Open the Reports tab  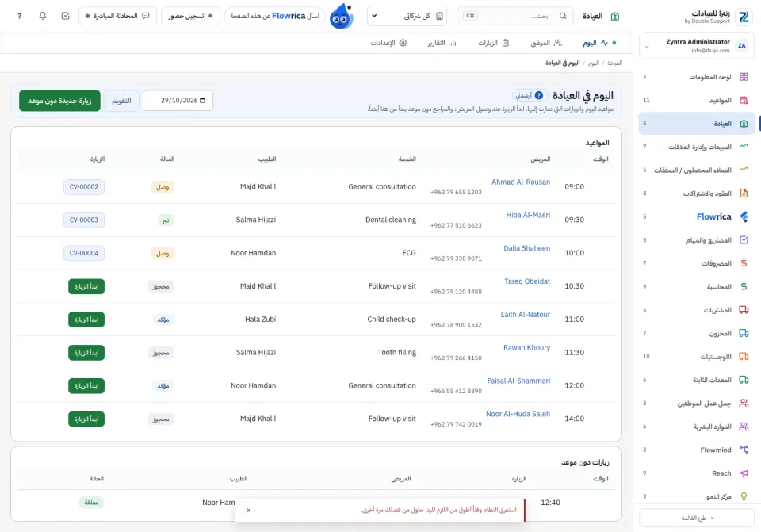[x=442, y=43]
